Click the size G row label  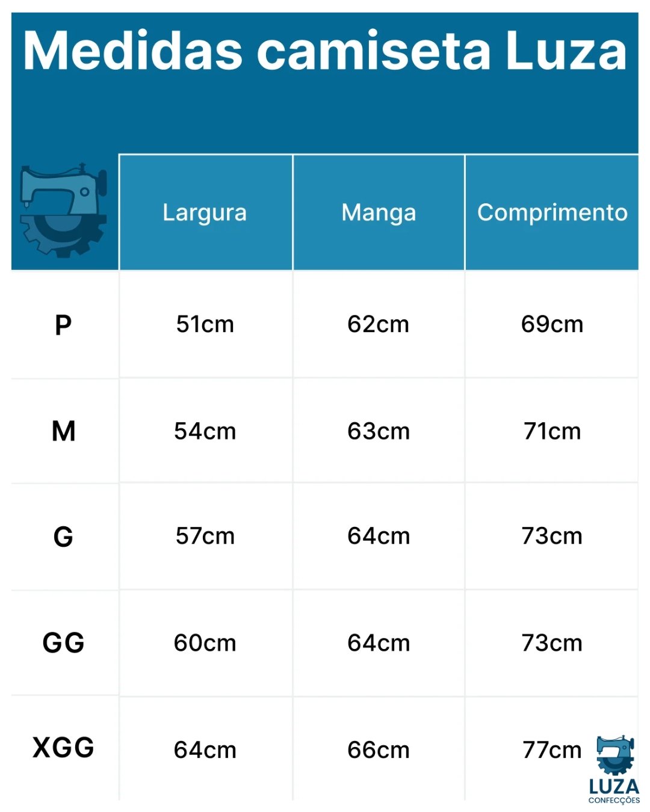pyautogui.click(x=63, y=537)
